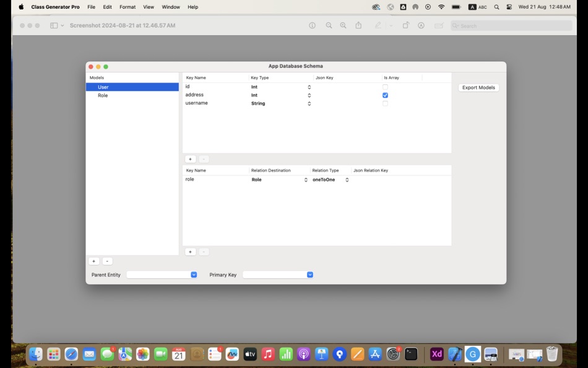Viewport: 588px width, 368px height.
Task: Click the Share icon in the Preview toolbar
Action: (358, 25)
